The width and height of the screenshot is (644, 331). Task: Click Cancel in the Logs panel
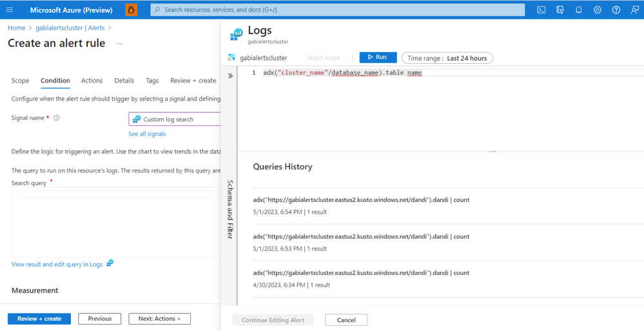346,320
